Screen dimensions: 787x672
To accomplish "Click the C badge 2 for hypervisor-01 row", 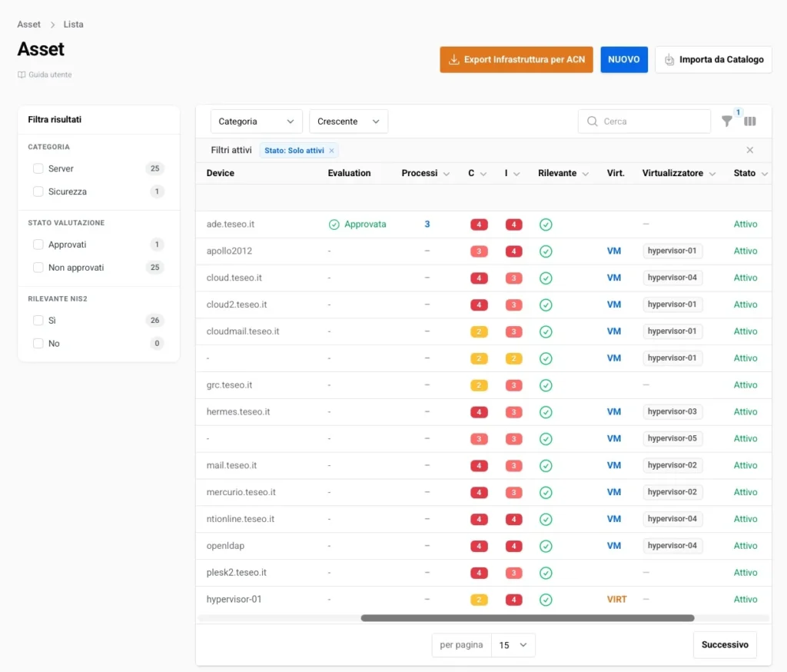I will click(479, 600).
